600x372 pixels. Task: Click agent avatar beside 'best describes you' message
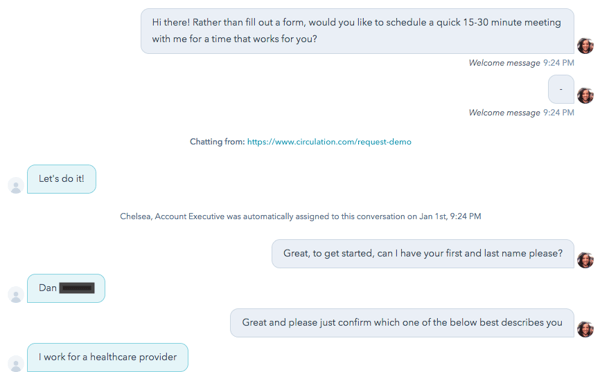(585, 329)
